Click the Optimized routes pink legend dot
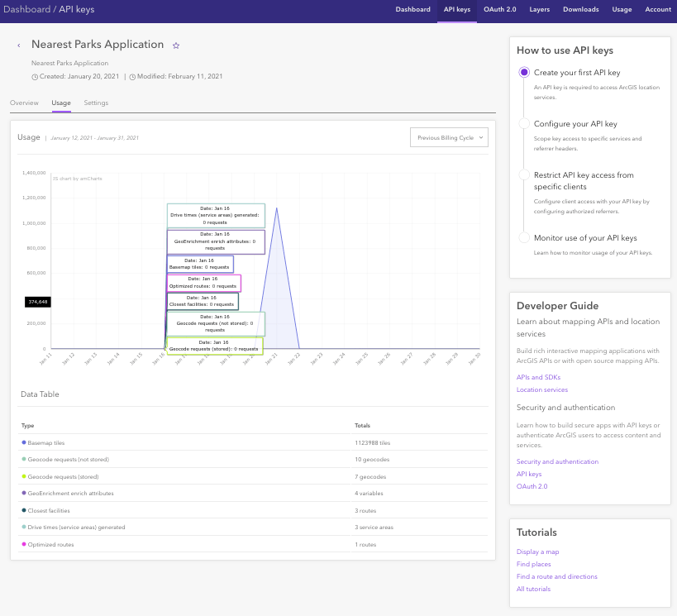The height and width of the screenshot is (616, 677). [24, 545]
